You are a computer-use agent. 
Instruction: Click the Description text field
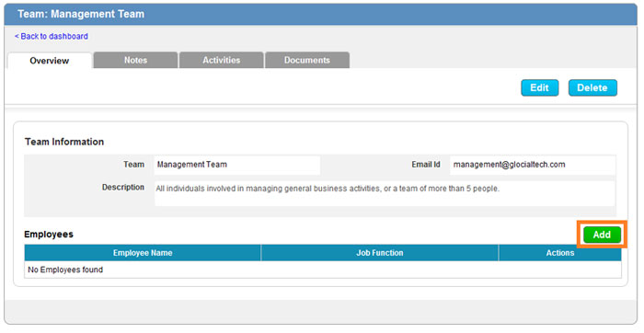[x=385, y=193]
